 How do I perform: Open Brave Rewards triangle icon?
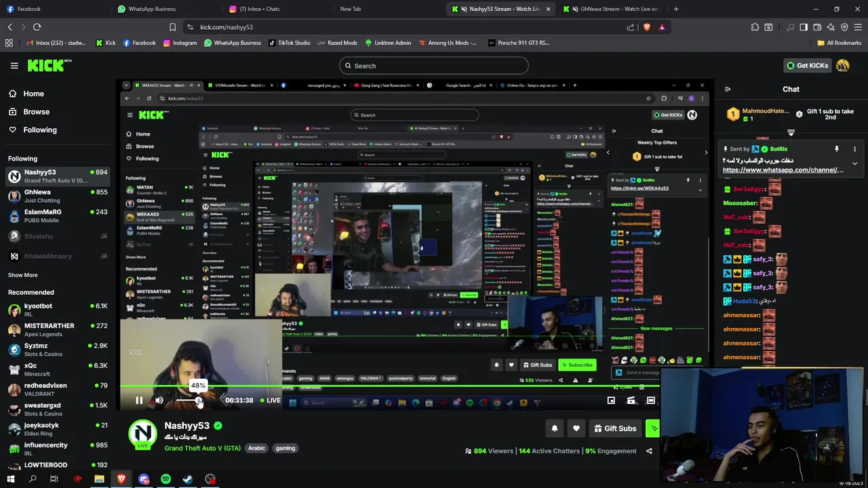tap(662, 27)
